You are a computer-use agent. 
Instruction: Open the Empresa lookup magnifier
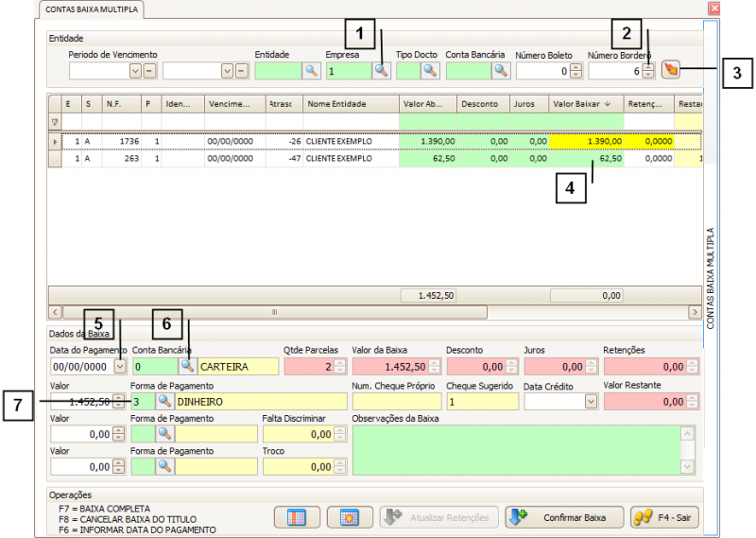(x=381, y=70)
